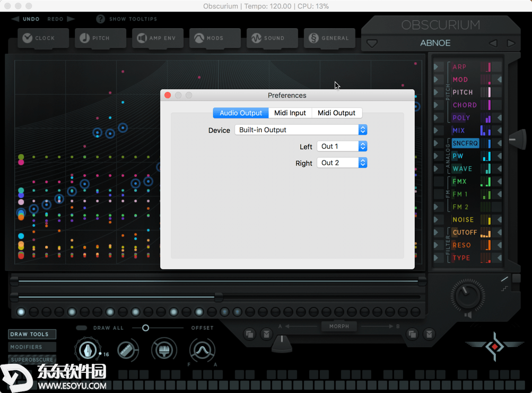This screenshot has height=393, width=532.
Task: Switch to Midi Input preferences tab
Action: pyautogui.click(x=290, y=113)
